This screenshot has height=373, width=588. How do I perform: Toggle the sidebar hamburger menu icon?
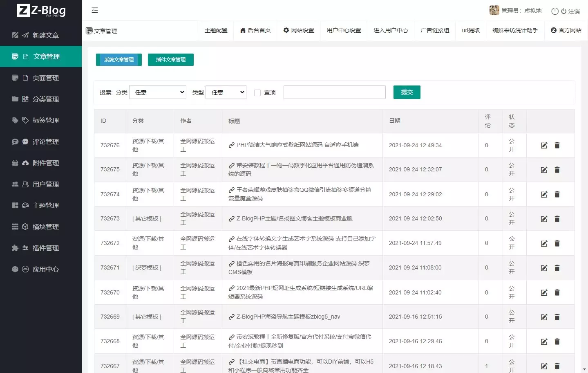click(x=95, y=10)
